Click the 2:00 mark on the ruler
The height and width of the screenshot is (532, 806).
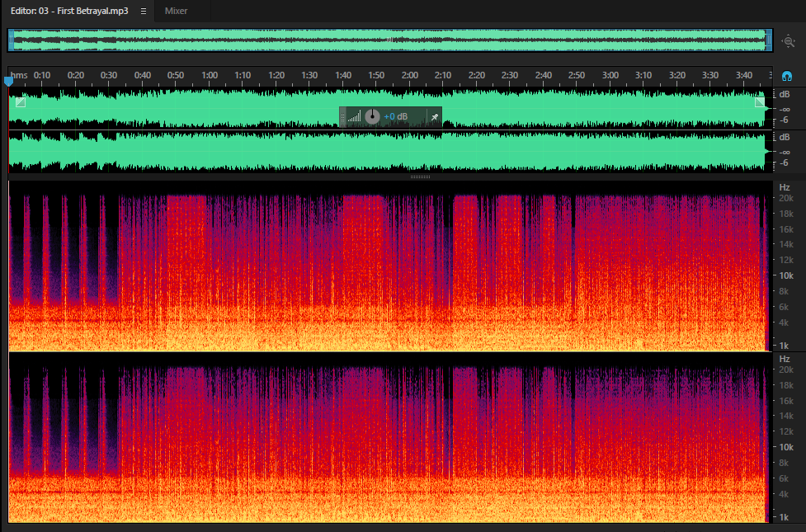click(x=410, y=75)
